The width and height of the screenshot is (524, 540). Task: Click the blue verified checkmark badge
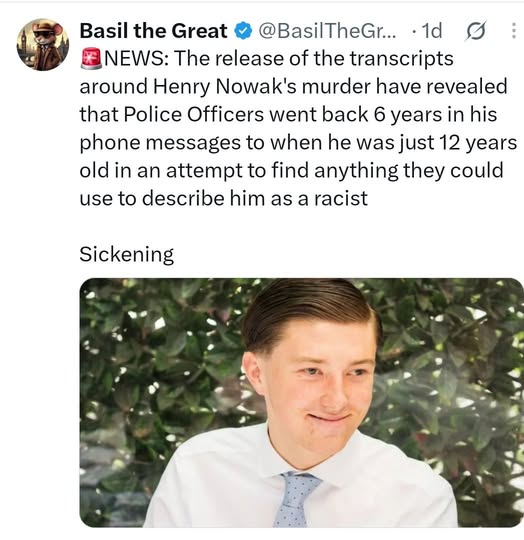[x=243, y=31]
